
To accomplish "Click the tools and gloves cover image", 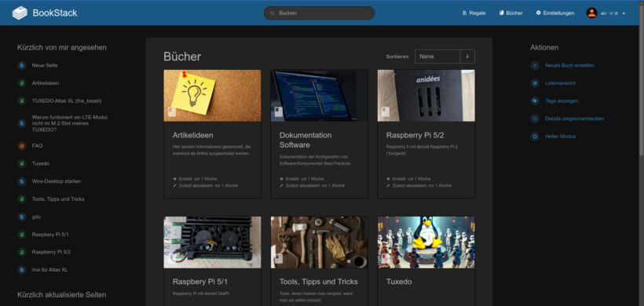I will [319, 242].
